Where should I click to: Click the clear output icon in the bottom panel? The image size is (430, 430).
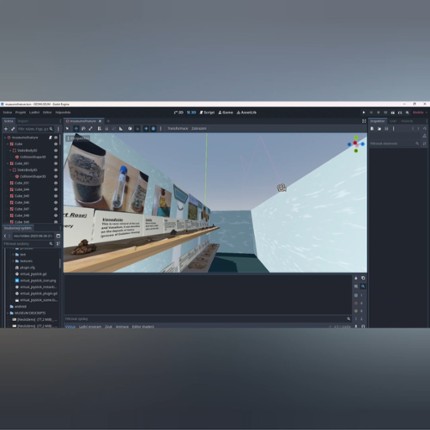click(x=356, y=278)
